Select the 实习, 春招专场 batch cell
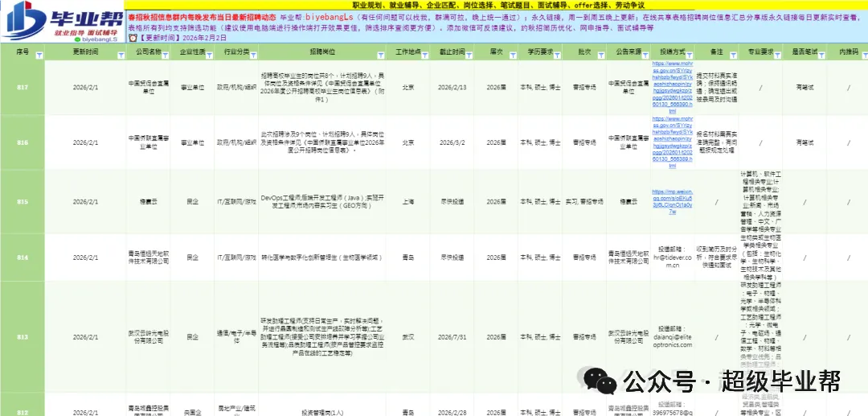The height and width of the screenshot is (416, 868). tap(583, 202)
